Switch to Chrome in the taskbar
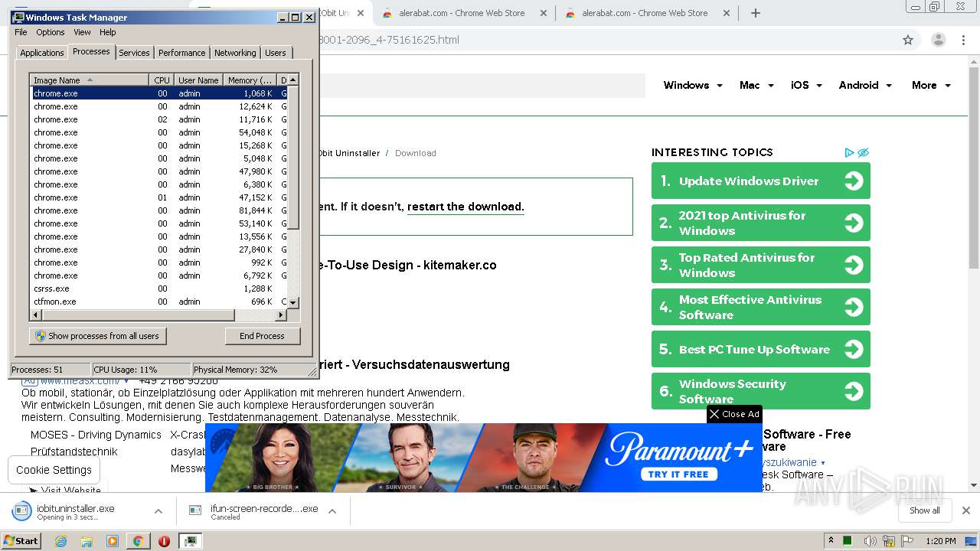This screenshot has width=980, height=551. tap(138, 541)
